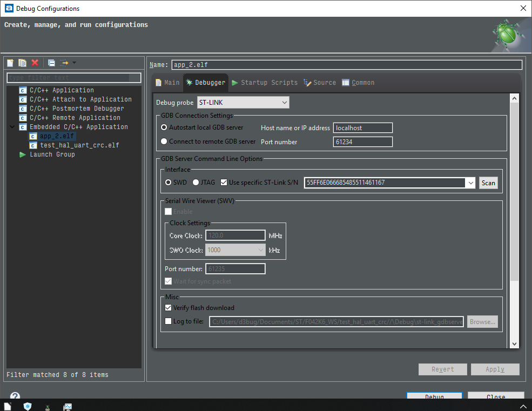532x411 pixels.
Task: Close the Debug Configurations dialog with X
Action: (523, 8)
